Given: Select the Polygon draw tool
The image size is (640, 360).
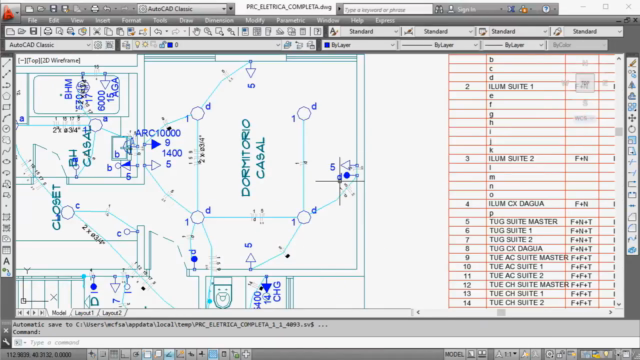Looking at the screenshot, I should [x=7, y=96].
